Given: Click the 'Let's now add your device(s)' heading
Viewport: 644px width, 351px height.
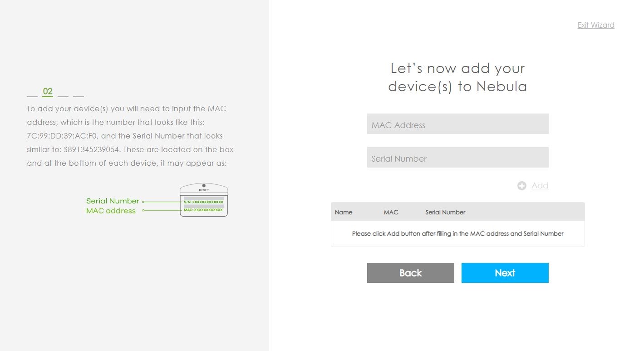Looking at the screenshot, I should [x=457, y=77].
